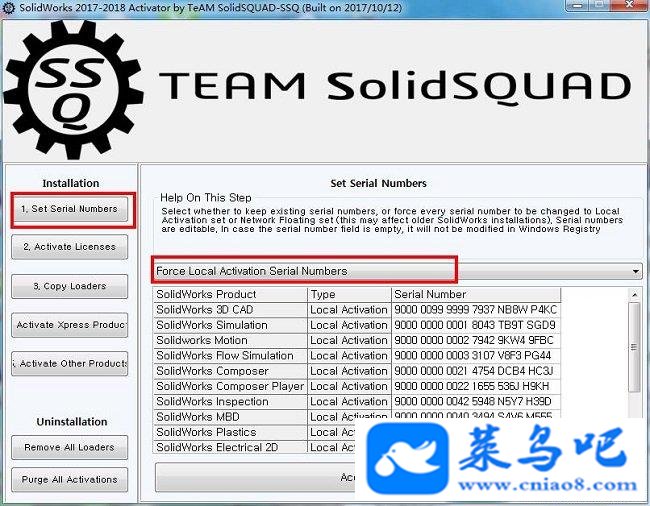Select the SolidWorks Electrical 2D product cell
650x506 pixels.
[x=230, y=447]
